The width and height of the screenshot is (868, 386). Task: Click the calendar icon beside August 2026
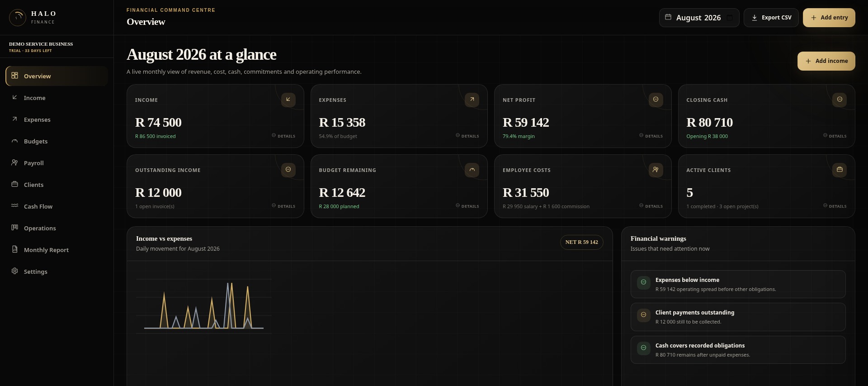[668, 17]
